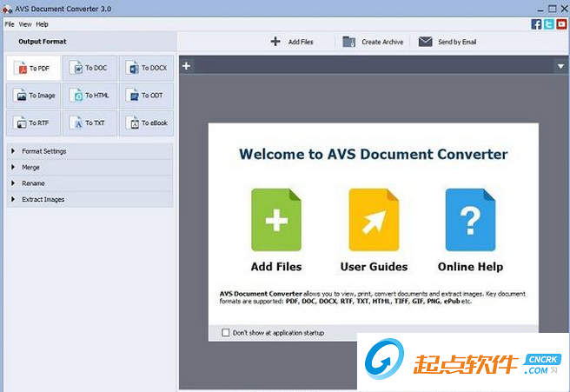Pick the To RTF output format
The width and height of the screenshot is (570, 392).
pos(33,123)
